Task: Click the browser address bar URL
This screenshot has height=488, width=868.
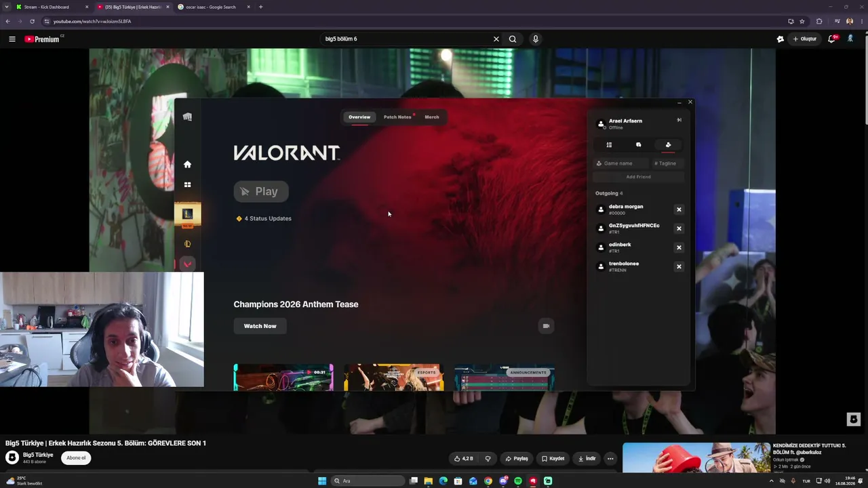Action: tap(92, 21)
